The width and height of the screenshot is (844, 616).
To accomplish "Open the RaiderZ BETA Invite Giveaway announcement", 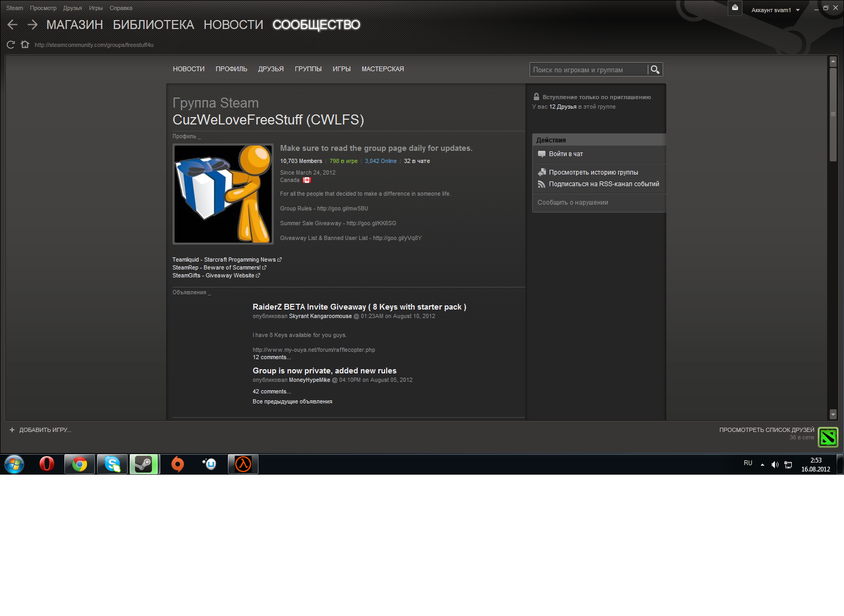I will point(359,307).
